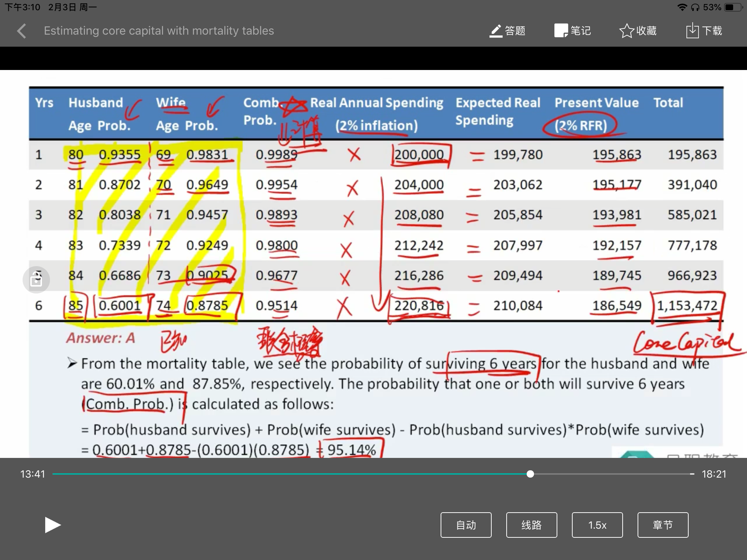This screenshot has width=747, height=560.
Task: Tap the 'Present Value' column header
Action: pos(597,103)
